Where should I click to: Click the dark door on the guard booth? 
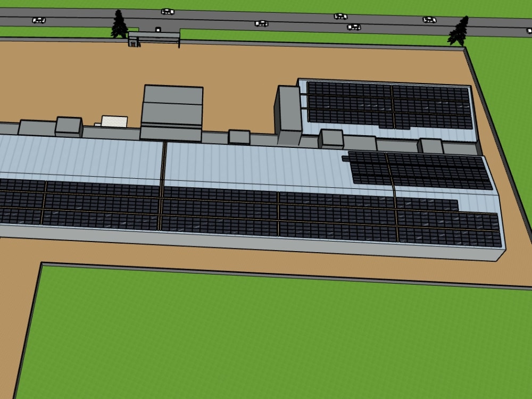tap(133, 44)
